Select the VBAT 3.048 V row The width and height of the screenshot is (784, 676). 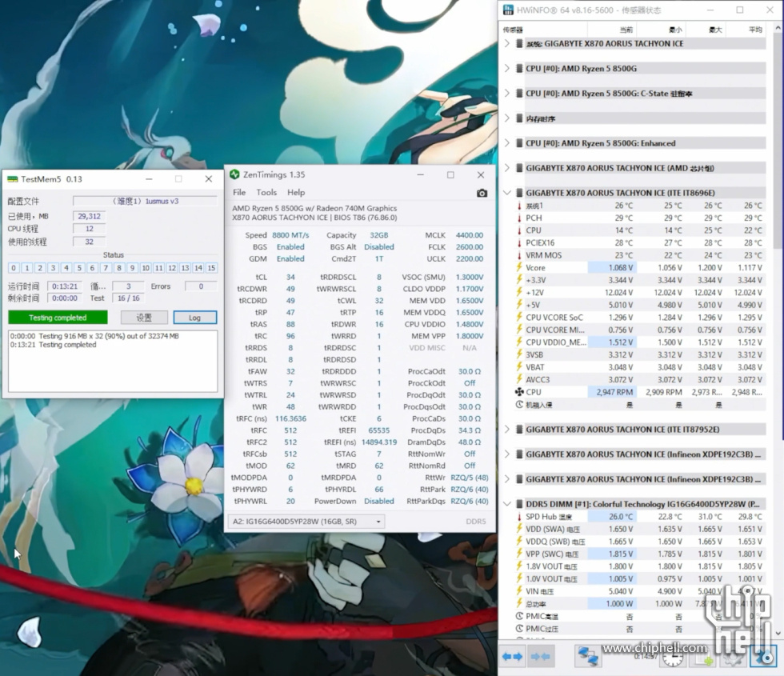coord(639,367)
